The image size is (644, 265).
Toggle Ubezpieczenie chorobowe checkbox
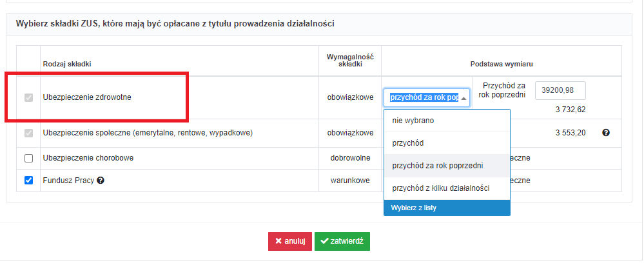(x=28, y=158)
